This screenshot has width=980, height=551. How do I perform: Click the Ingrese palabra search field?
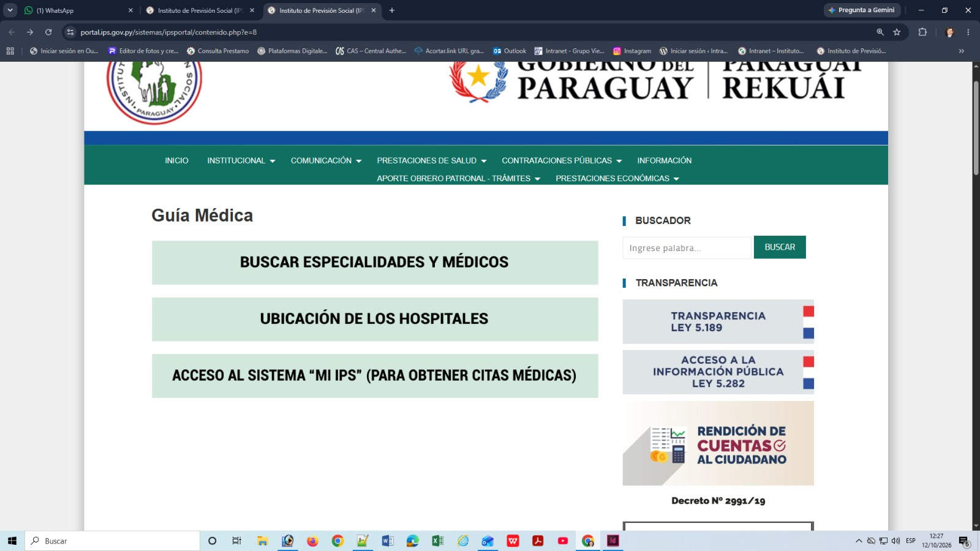(x=687, y=248)
